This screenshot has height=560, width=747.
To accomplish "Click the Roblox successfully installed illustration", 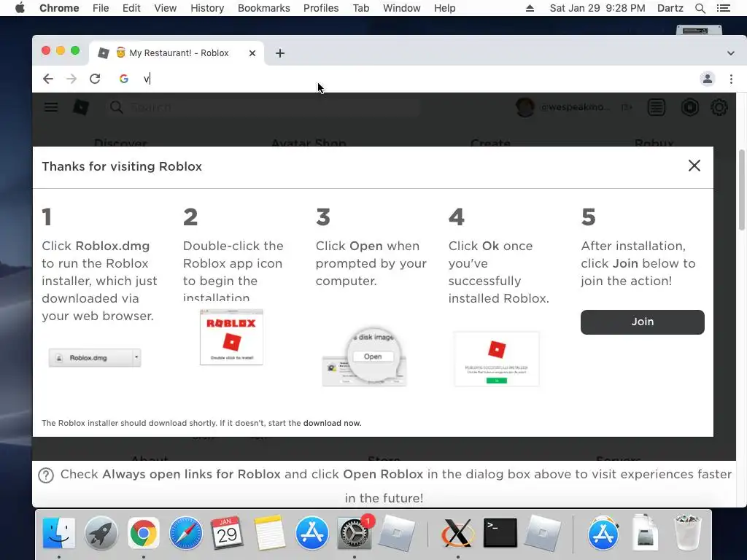I will pyautogui.click(x=497, y=359).
